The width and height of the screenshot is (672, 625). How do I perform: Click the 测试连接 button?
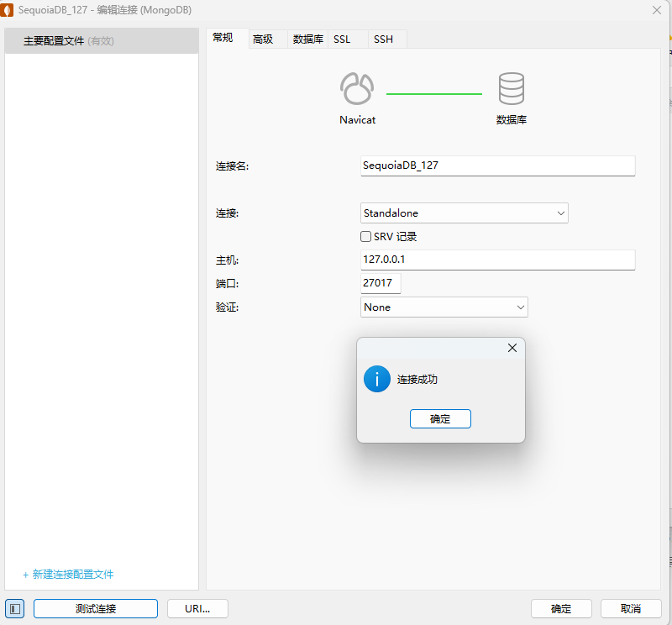96,608
